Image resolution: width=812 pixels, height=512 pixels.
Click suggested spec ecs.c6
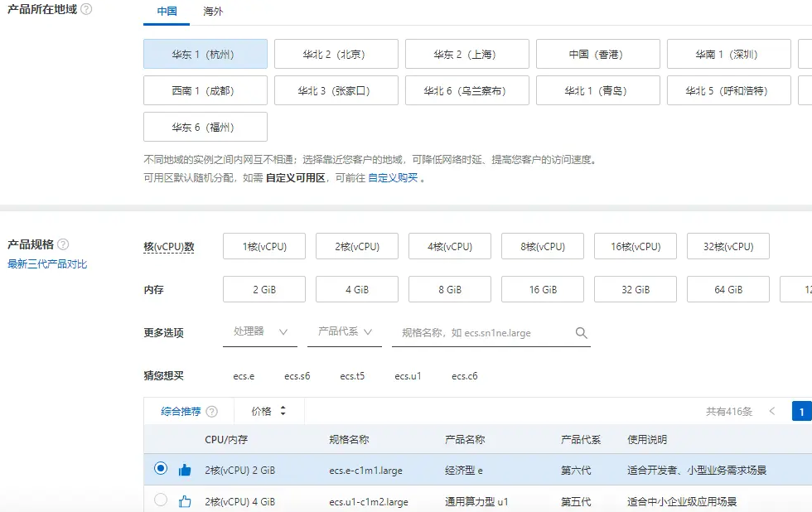[465, 376]
